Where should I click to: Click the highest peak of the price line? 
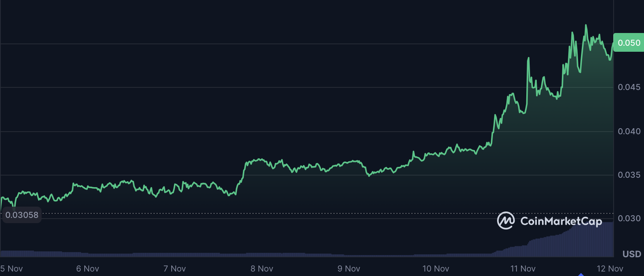(x=586, y=25)
